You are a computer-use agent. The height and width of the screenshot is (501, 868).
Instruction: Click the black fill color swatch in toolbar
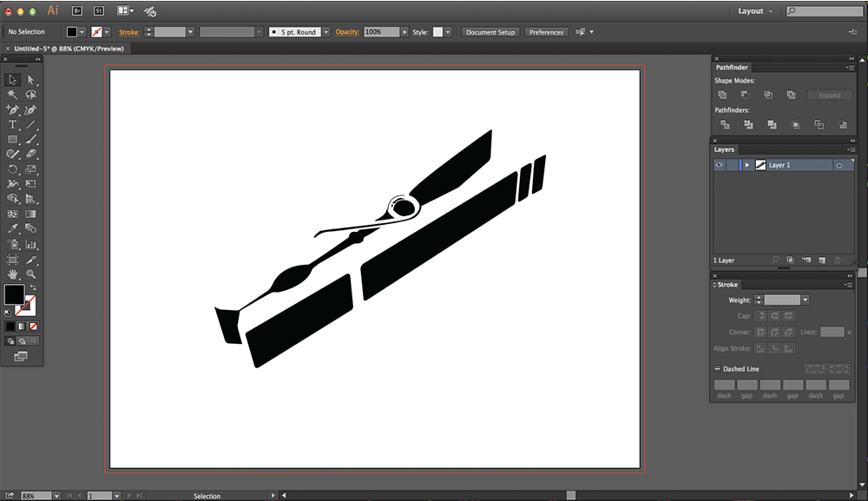(72, 31)
